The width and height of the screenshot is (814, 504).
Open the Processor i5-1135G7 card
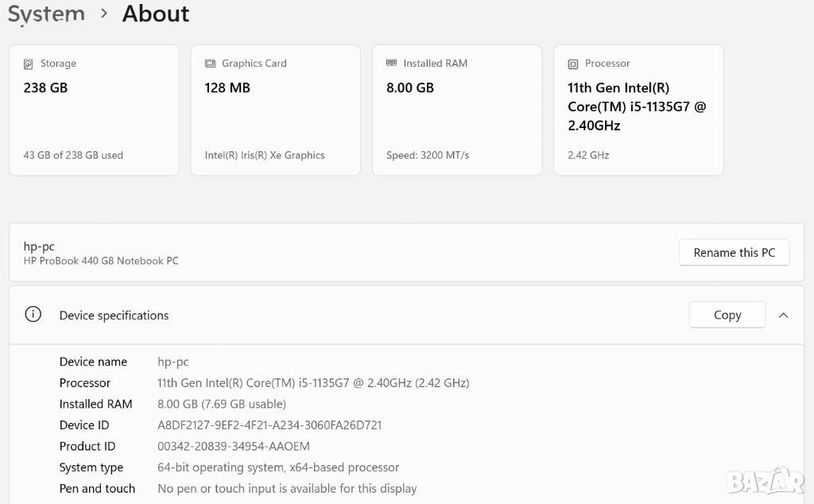pos(638,110)
